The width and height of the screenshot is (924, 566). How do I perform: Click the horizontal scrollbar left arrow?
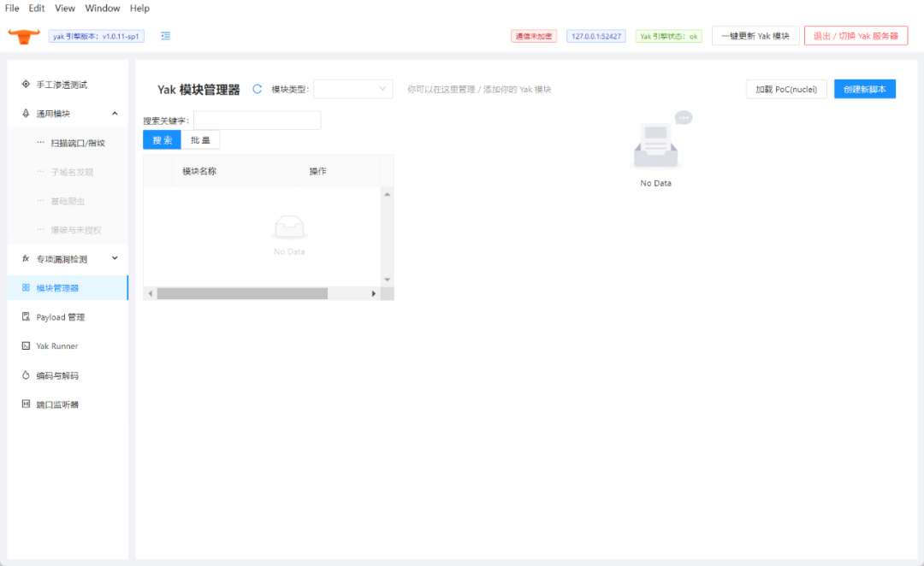151,293
